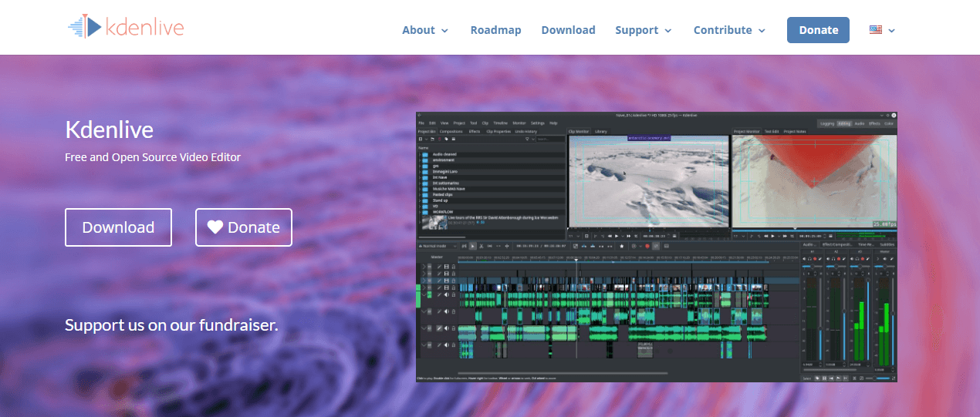Play the Clip Monitor preview

pos(617,236)
